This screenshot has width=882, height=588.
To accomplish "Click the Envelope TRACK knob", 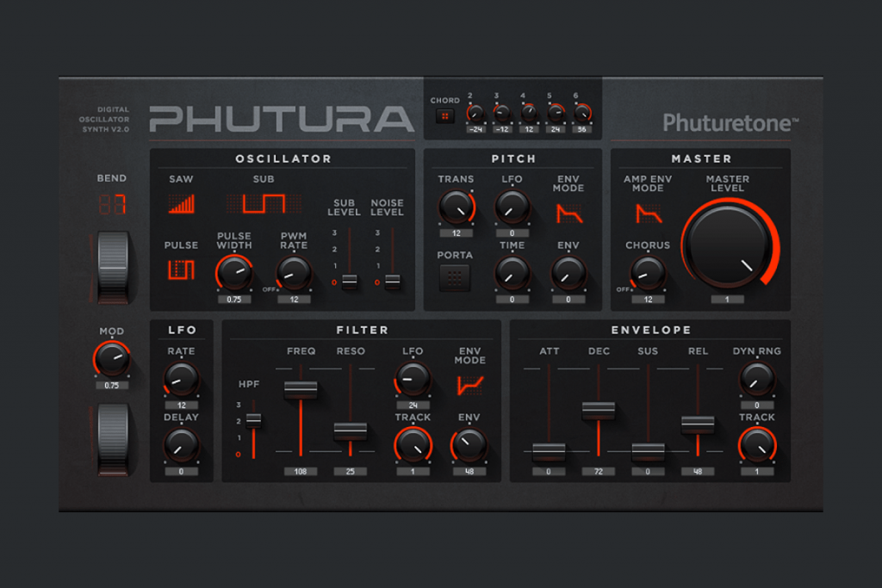I will coord(756,445).
